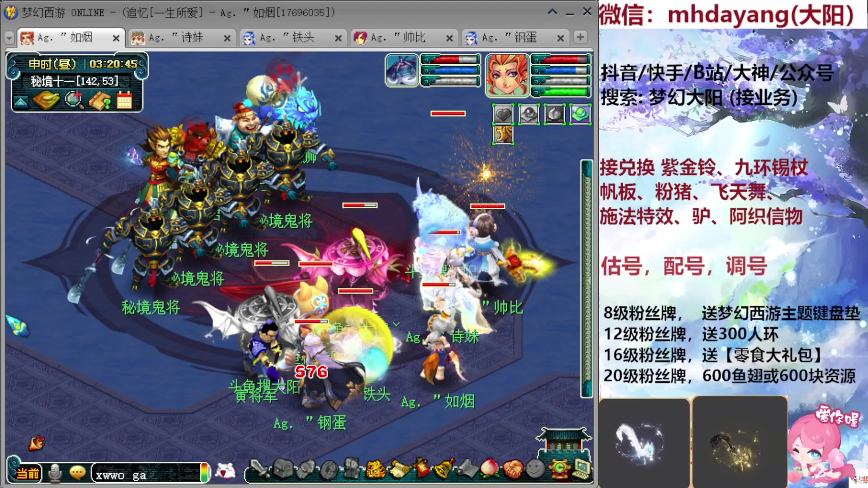This screenshot has height=488, width=868.
Task: Click the red flame icon above chat bar
Action: point(37,443)
